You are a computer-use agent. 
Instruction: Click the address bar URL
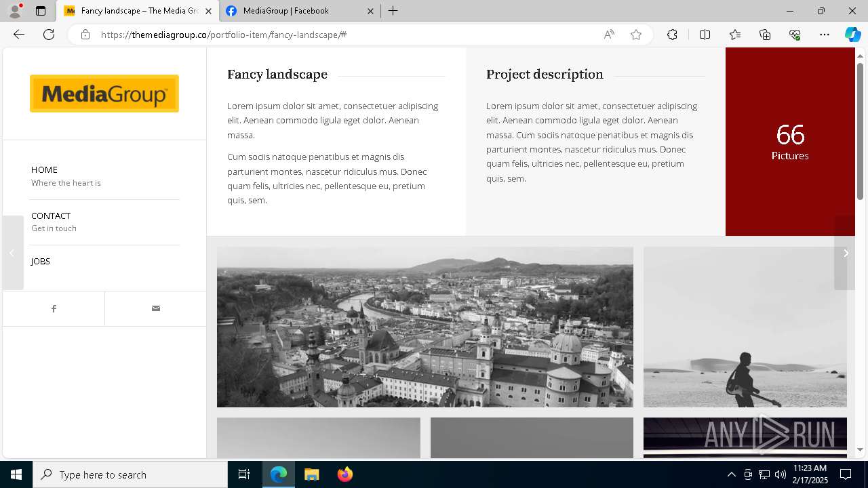[x=224, y=35]
